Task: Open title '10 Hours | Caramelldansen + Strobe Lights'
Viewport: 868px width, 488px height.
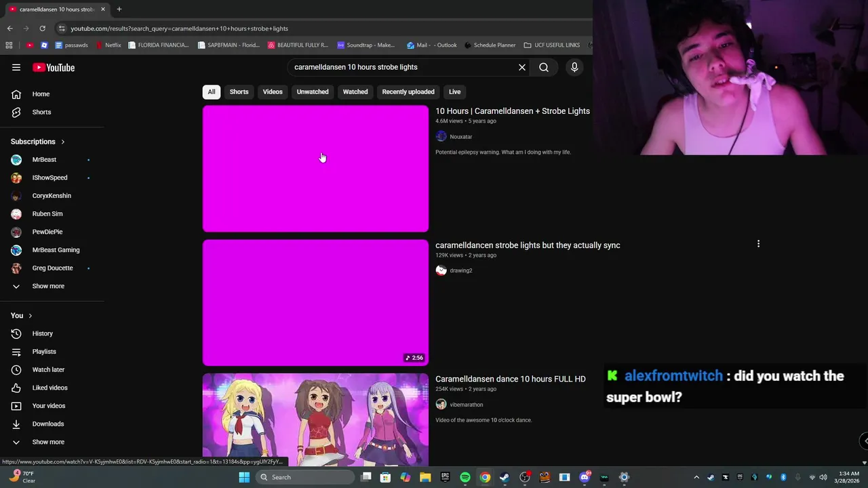Action: [x=513, y=111]
